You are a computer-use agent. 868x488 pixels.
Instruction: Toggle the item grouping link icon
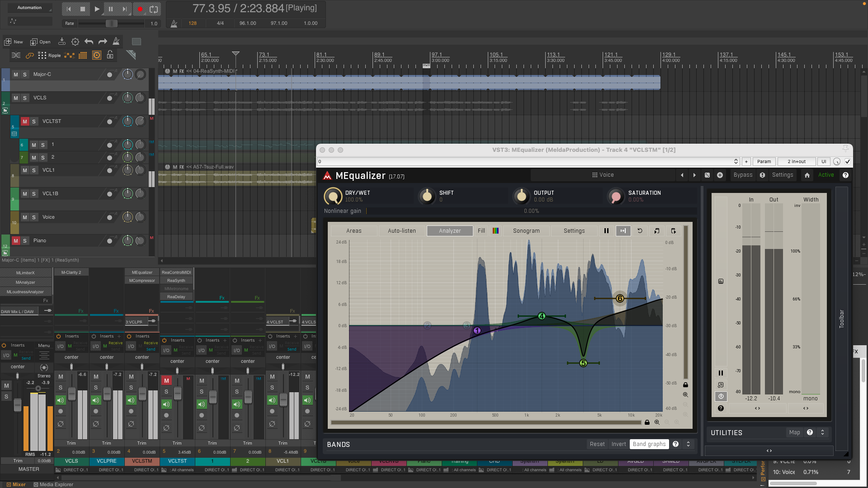tap(30, 55)
